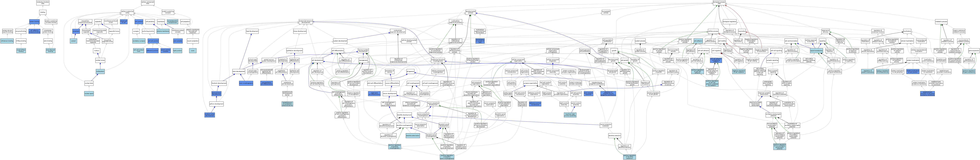Click the 'cell population proliferation' node
980x160 pixels.
pos(608,41)
